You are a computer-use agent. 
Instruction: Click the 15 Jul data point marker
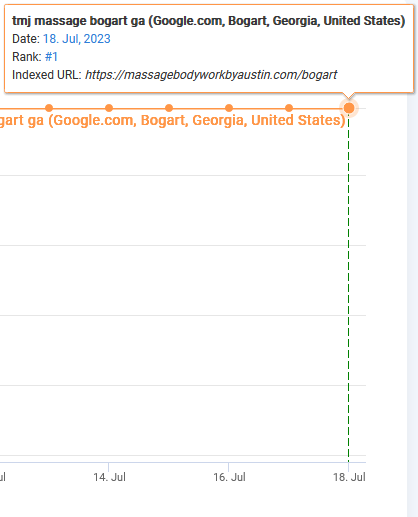169,108
